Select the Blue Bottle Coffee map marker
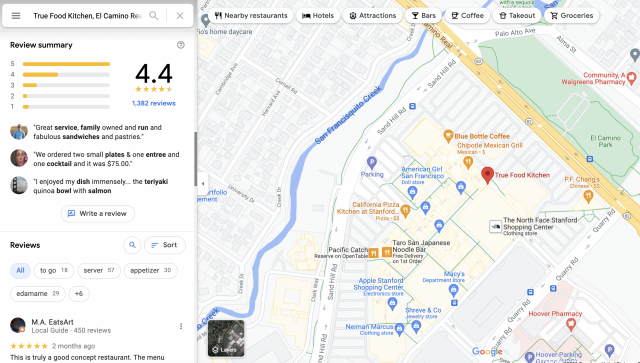The height and width of the screenshot is (363, 640). click(x=448, y=136)
